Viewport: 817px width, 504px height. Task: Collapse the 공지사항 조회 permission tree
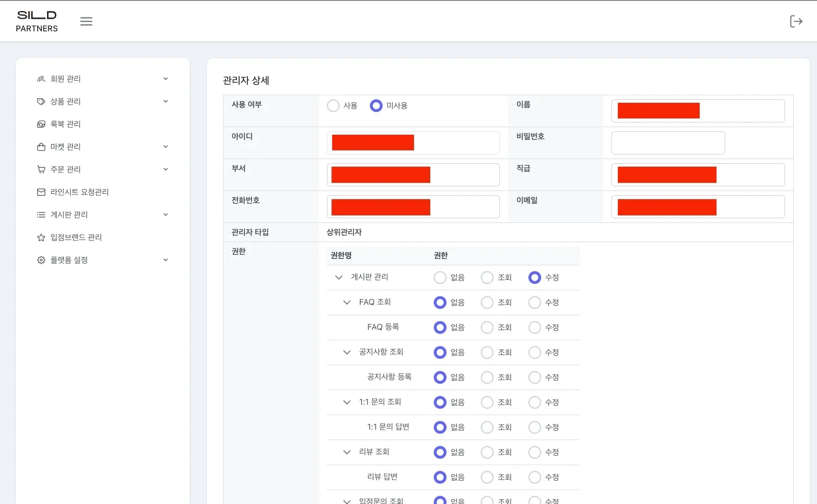click(x=347, y=352)
